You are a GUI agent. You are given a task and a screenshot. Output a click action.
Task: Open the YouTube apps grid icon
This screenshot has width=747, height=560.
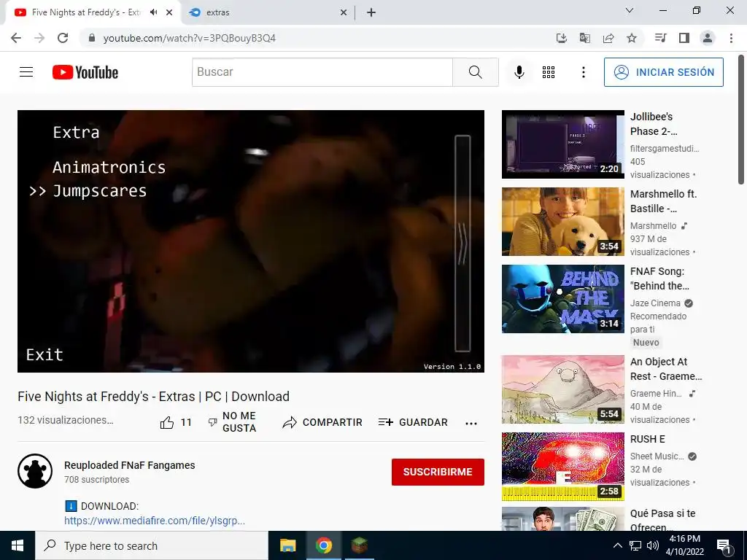point(549,72)
